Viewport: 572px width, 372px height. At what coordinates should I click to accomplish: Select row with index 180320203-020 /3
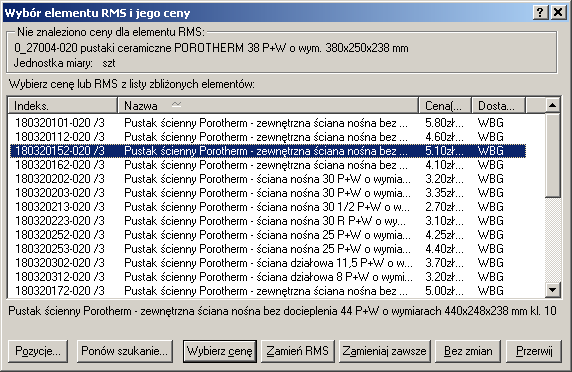click(x=268, y=193)
